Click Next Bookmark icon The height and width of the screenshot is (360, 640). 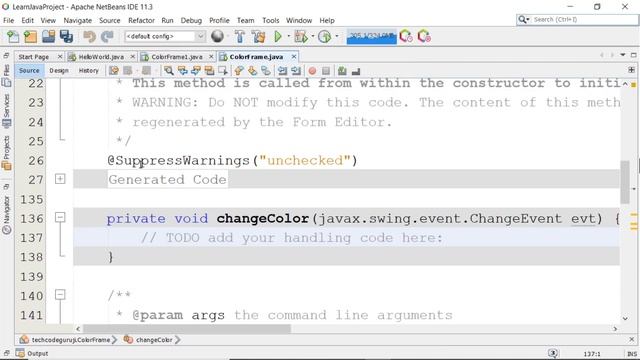coord(252,71)
